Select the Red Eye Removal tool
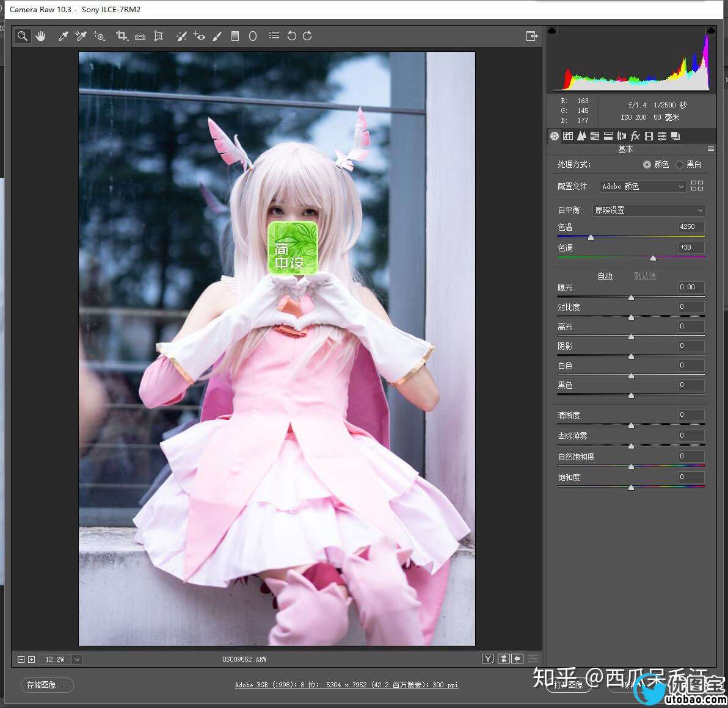728x708 pixels. tap(200, 36)
